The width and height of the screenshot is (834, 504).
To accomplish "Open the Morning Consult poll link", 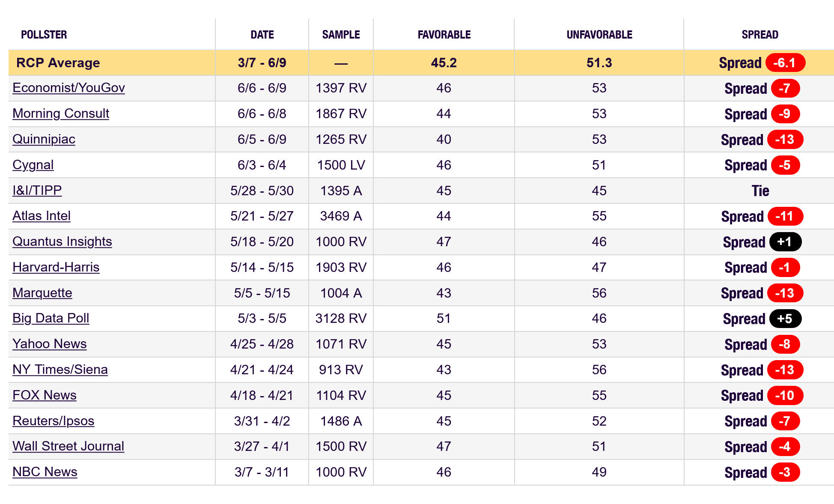I will (61, 113).
